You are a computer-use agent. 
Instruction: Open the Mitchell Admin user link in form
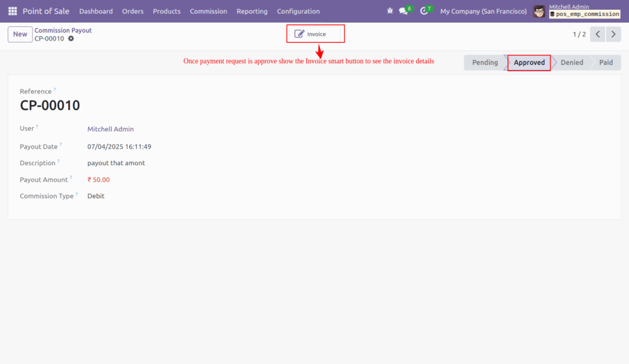coord(110,129)
